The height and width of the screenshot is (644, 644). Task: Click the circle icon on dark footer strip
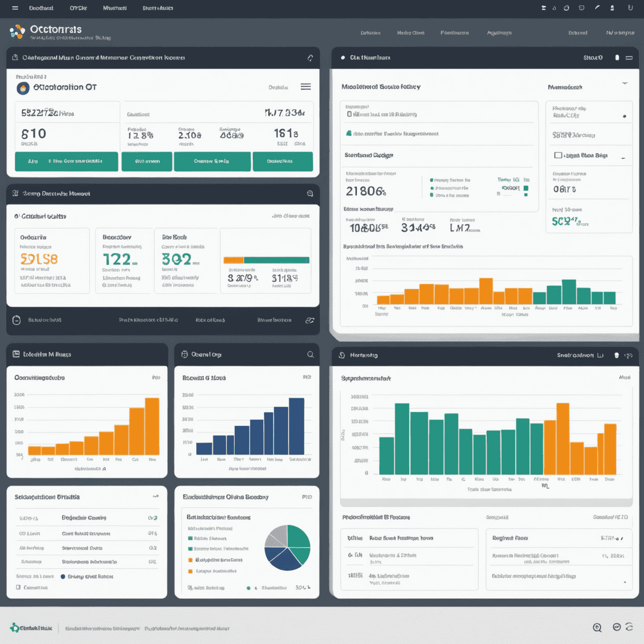16,320
